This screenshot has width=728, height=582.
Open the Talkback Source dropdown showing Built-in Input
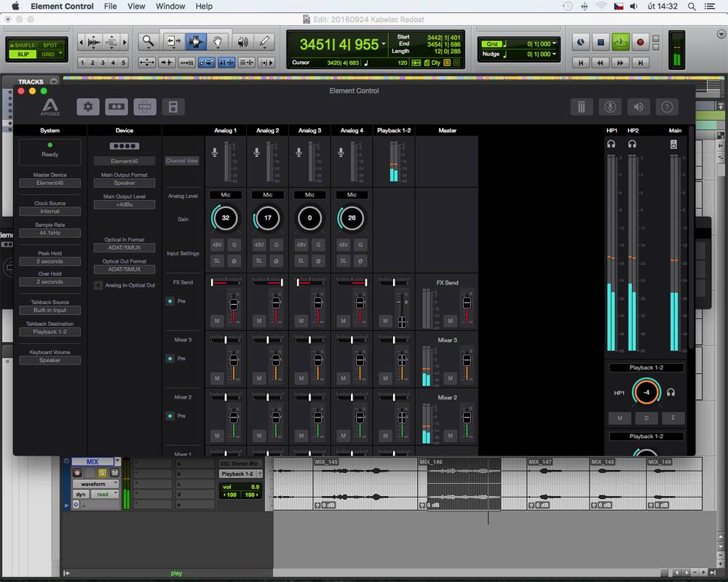pyautogui.click(x=50, y=310)
